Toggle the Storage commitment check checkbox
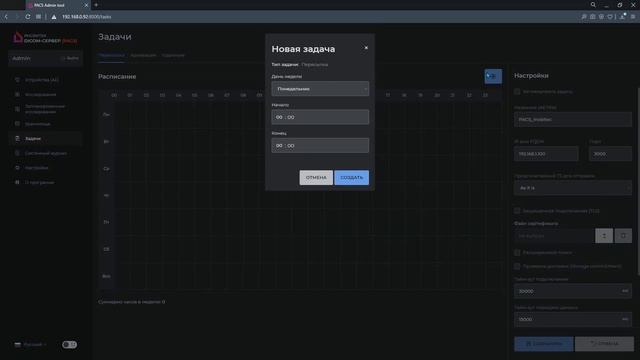640x360 pixels. (517, 266)
